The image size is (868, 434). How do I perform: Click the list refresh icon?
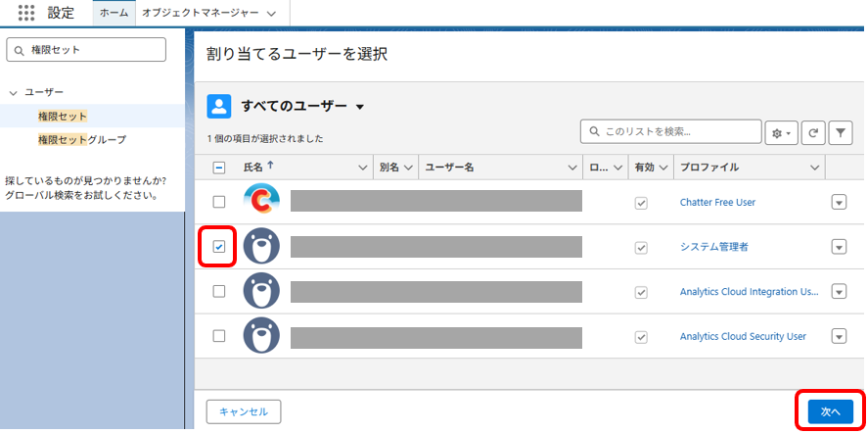pyautogui.click(x=812, y=133)
